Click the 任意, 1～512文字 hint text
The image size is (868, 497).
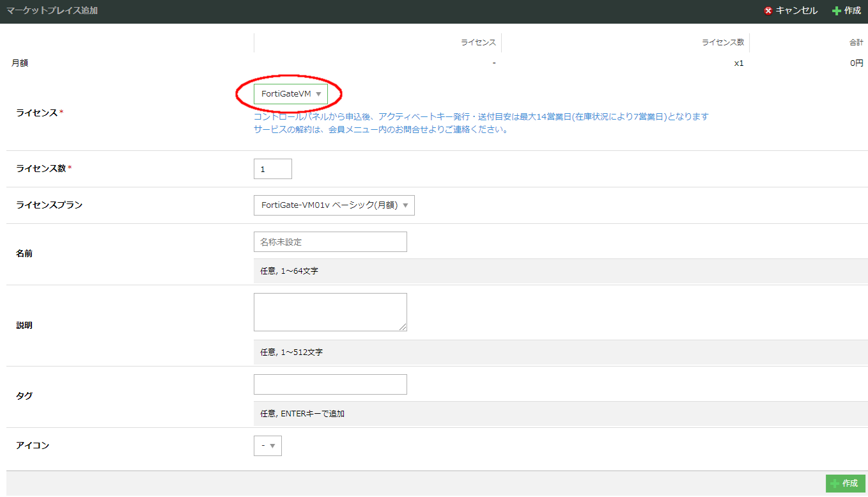291,352
